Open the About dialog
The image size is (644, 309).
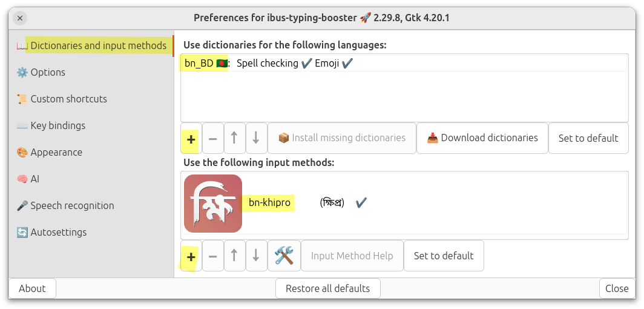[32, 288]
